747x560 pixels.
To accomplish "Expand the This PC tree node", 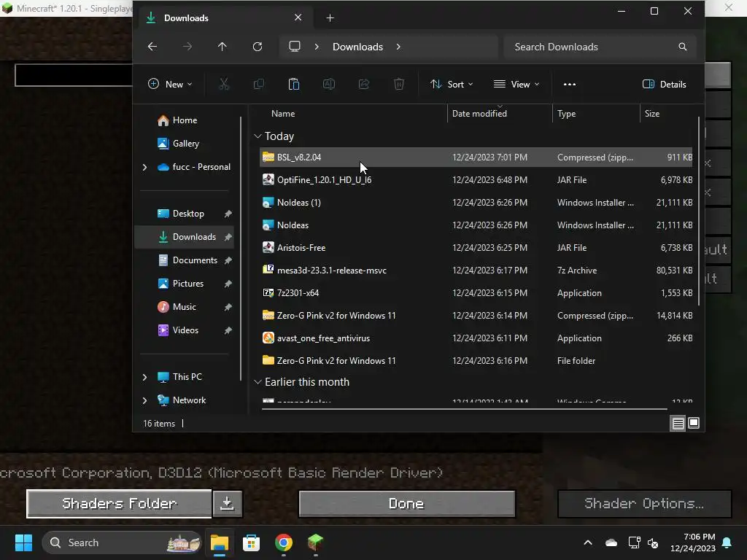I will (145, 377).
